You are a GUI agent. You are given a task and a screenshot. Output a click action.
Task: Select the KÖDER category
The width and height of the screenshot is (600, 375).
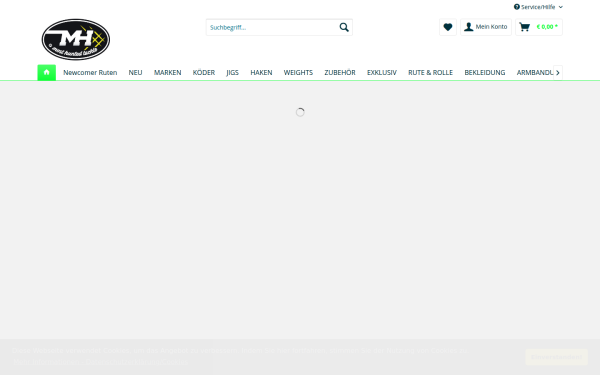coord(204,73)
